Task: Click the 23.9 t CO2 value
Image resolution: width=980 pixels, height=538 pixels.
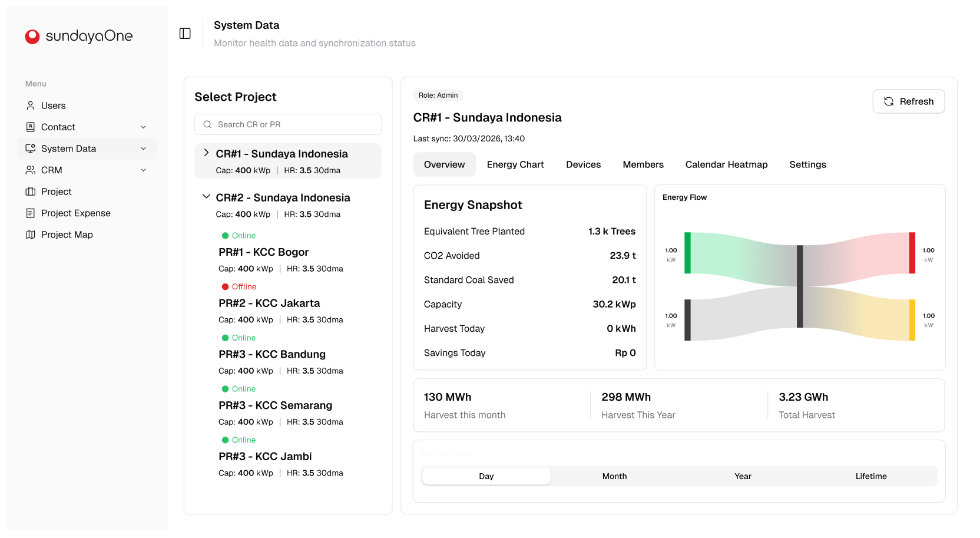Action: [x=623, y=256]
